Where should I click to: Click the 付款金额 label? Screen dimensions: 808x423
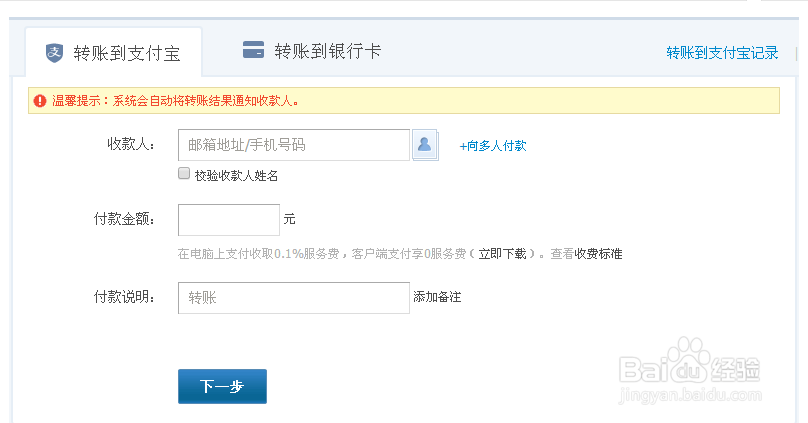[124, 219]
